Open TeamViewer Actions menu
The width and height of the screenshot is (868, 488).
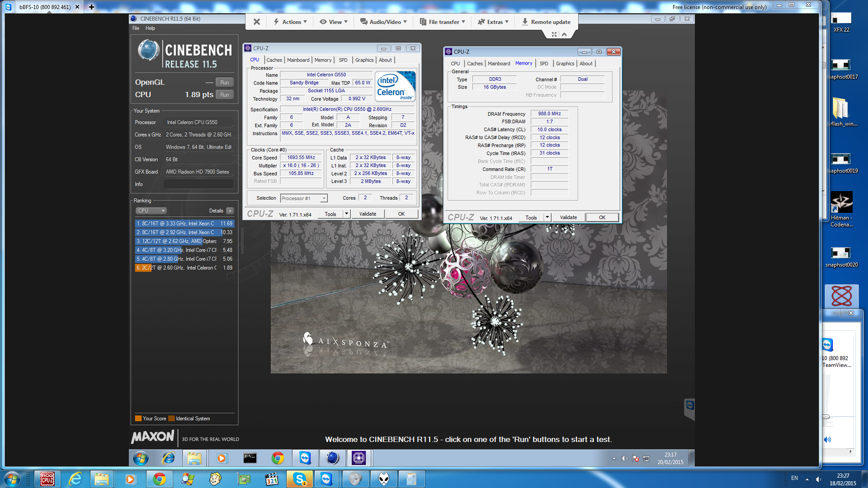tap(290, 22)
